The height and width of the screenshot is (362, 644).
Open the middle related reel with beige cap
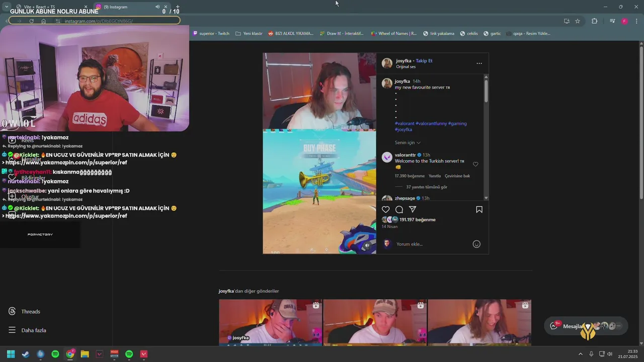(x=375, y=322)
